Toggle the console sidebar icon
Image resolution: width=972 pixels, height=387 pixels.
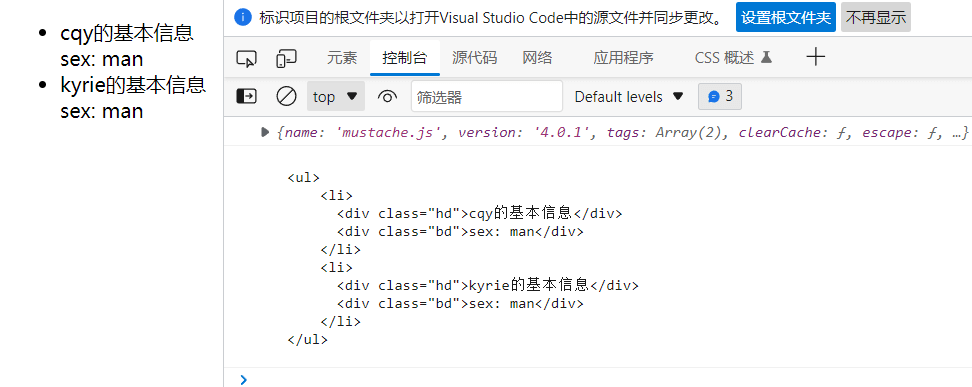click(247, 97)
